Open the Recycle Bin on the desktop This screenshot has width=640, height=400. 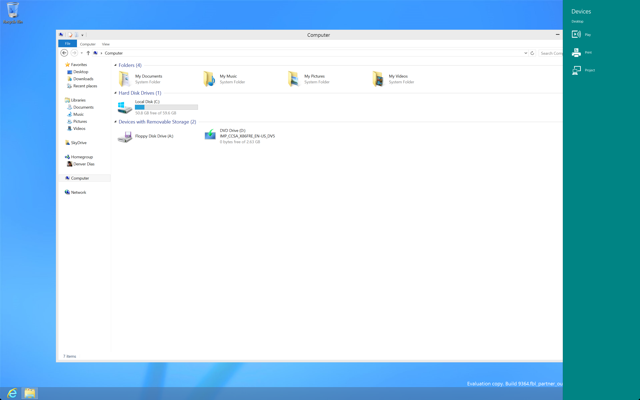(x=13, y=12)
